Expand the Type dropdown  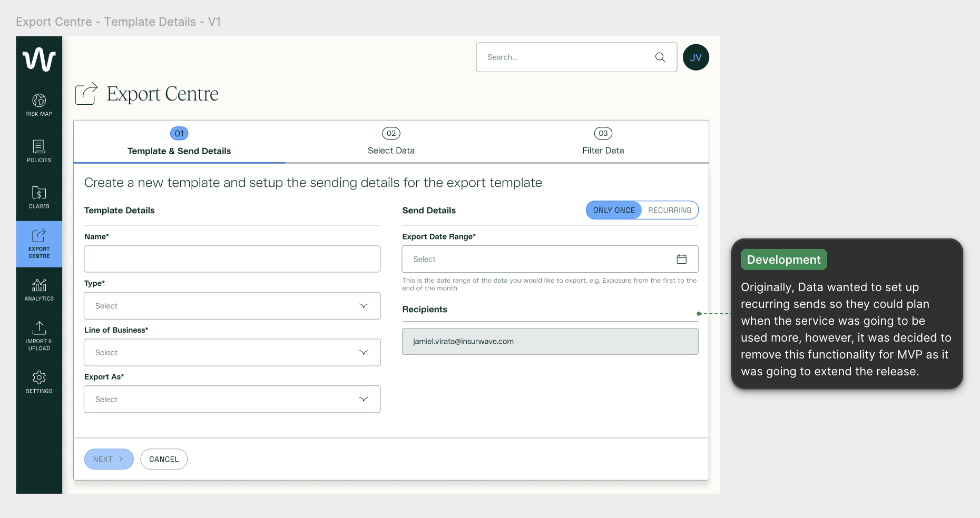click(x=232, y=306)
